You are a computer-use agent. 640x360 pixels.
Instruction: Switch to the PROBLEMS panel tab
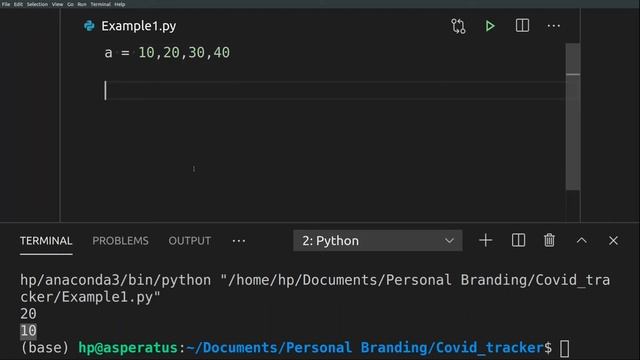(x=120, y=241)
